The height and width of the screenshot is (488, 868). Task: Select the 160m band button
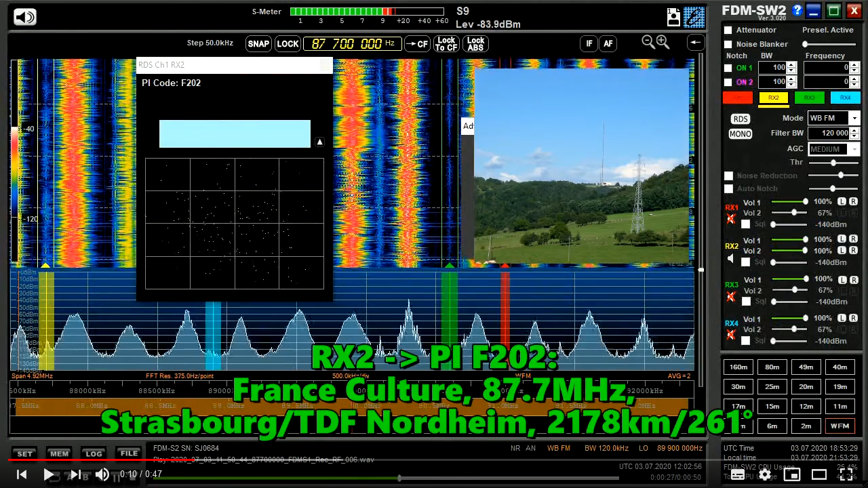738,367
